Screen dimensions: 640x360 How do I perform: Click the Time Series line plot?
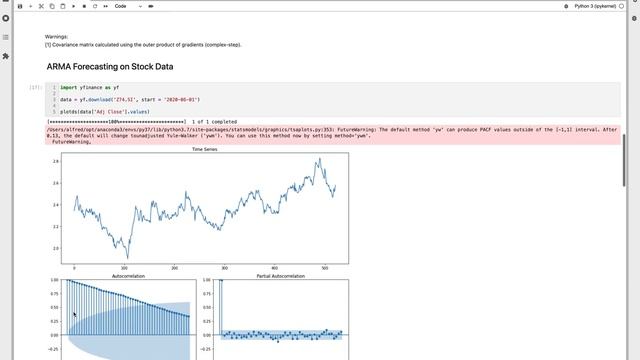click(205, 208)
